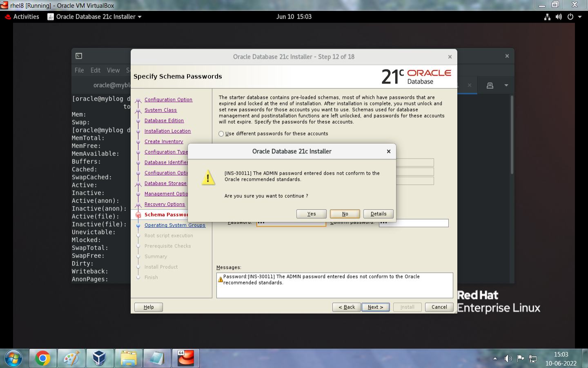Open the Database Storage step link
Viewport: 588px width, 368px height.
(x=165, y=184)
